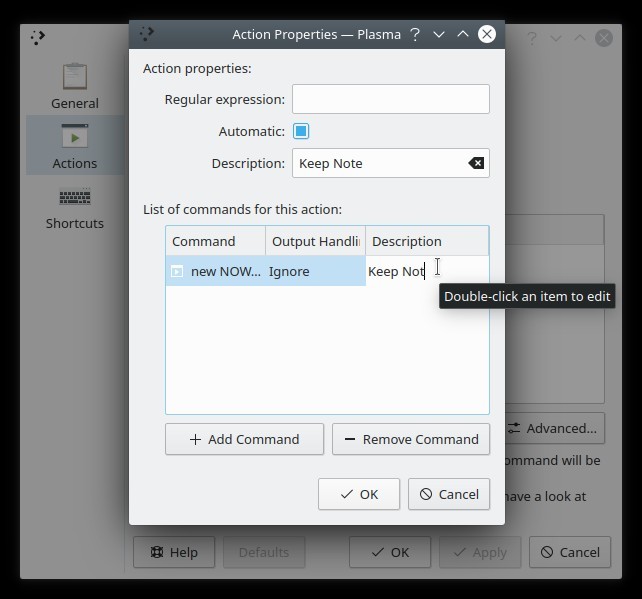642x599 pixels.
Task: Close the Action Properties dialog
Action: click(x=487, y=34)
